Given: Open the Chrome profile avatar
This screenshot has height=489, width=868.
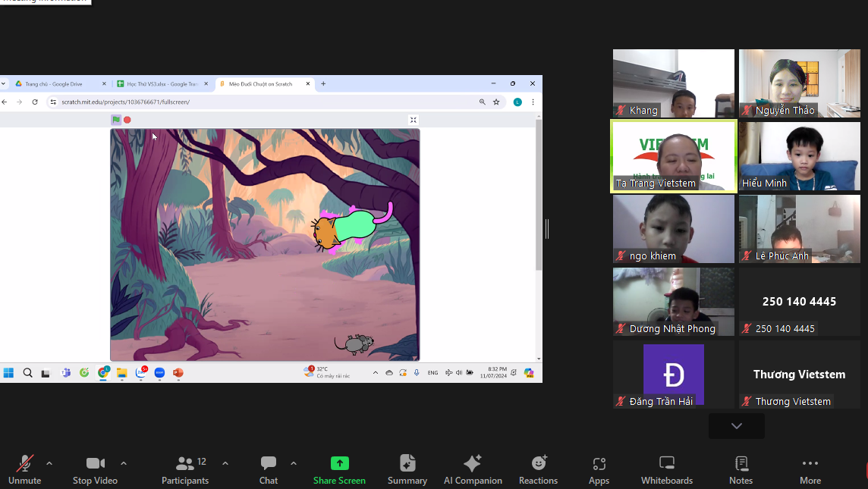Looking at the screenshot, I should tap(517, 102).
